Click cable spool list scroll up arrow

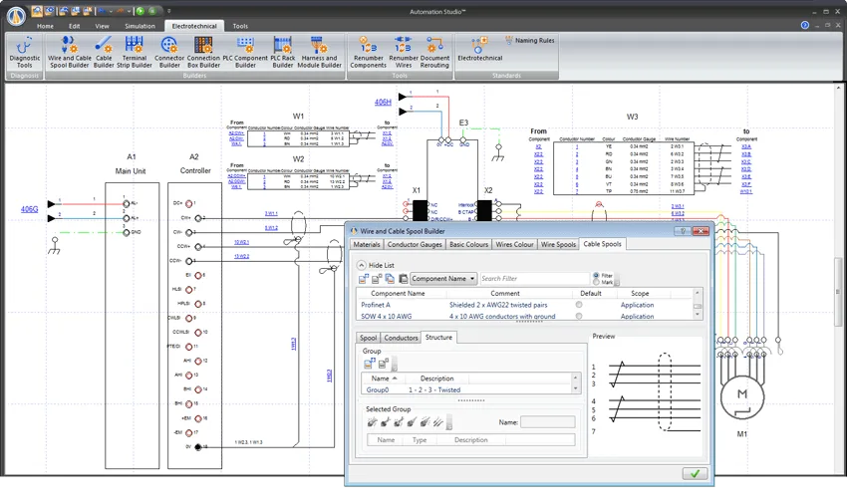(698, 293)
